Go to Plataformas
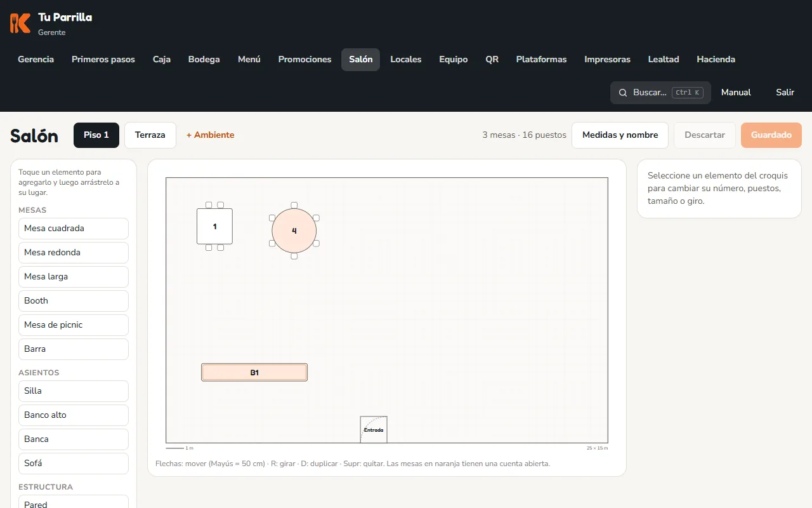 542,60
